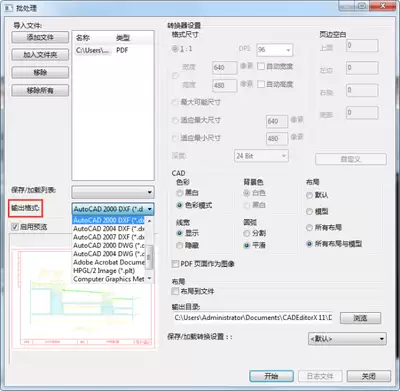Viewport: 400px width, 391px height.
Task: Select 模型 layout radio button
Action: [309, 211]
